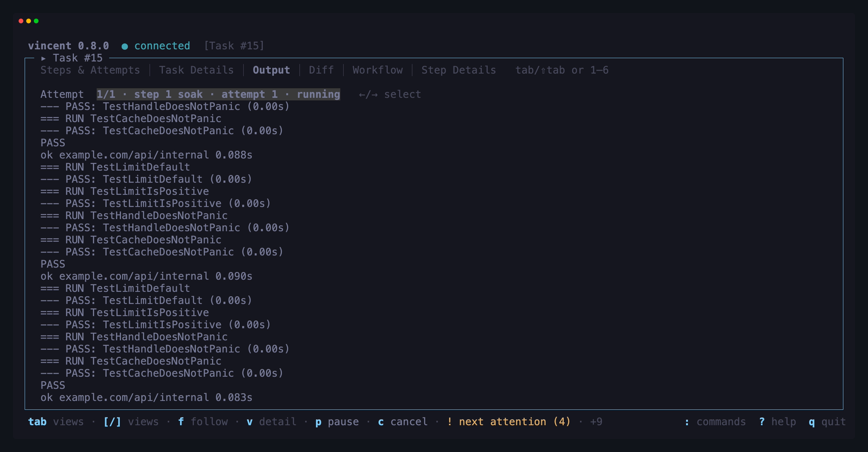This screenshot has width=868, height=452.
Task: Click the 'ok example.com/api/internal 0.088s' line
Action: 146,155
